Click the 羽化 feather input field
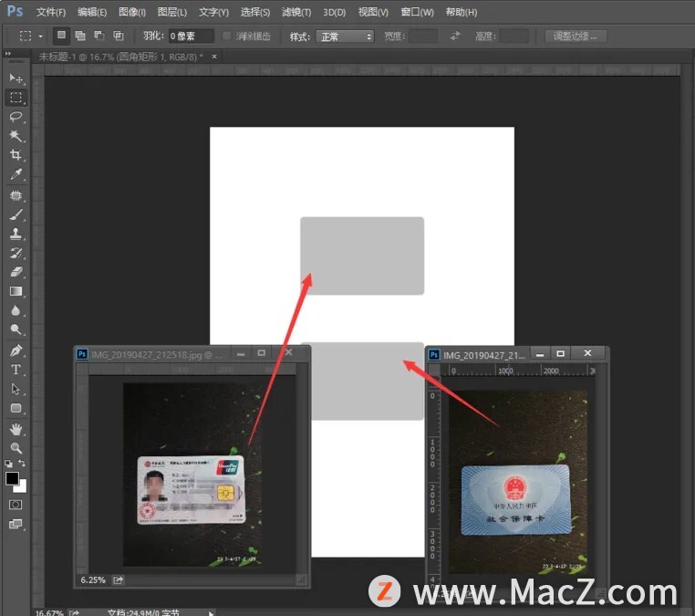The height and width of the screenshot is (616, 695). pos(192,37)
